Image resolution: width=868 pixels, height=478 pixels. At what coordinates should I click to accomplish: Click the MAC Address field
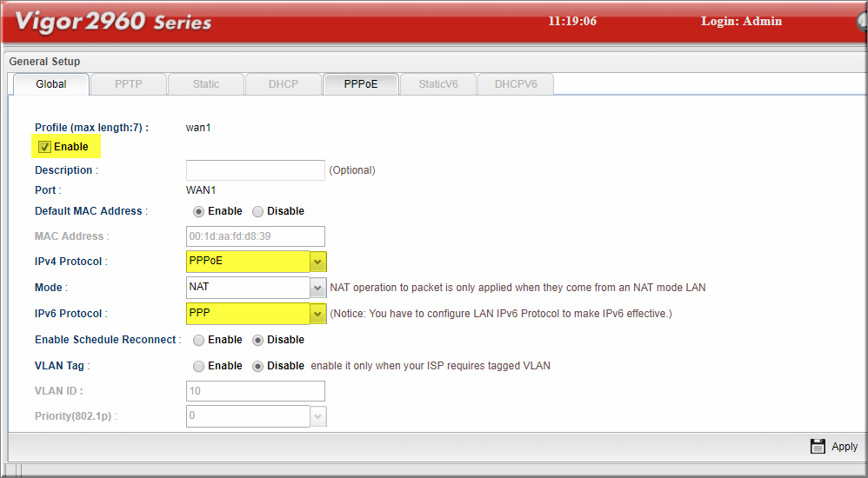click(255, 236)
